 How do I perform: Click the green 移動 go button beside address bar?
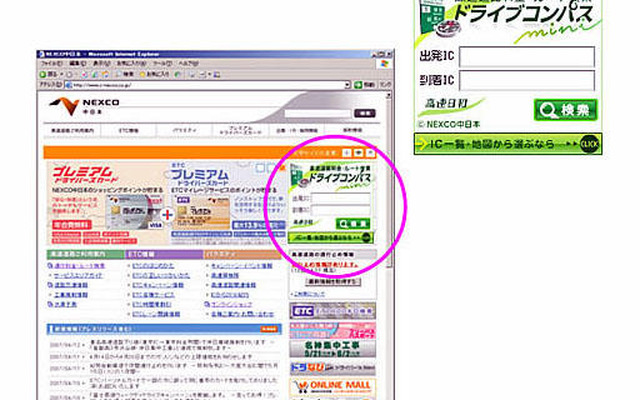coord(364,85)
